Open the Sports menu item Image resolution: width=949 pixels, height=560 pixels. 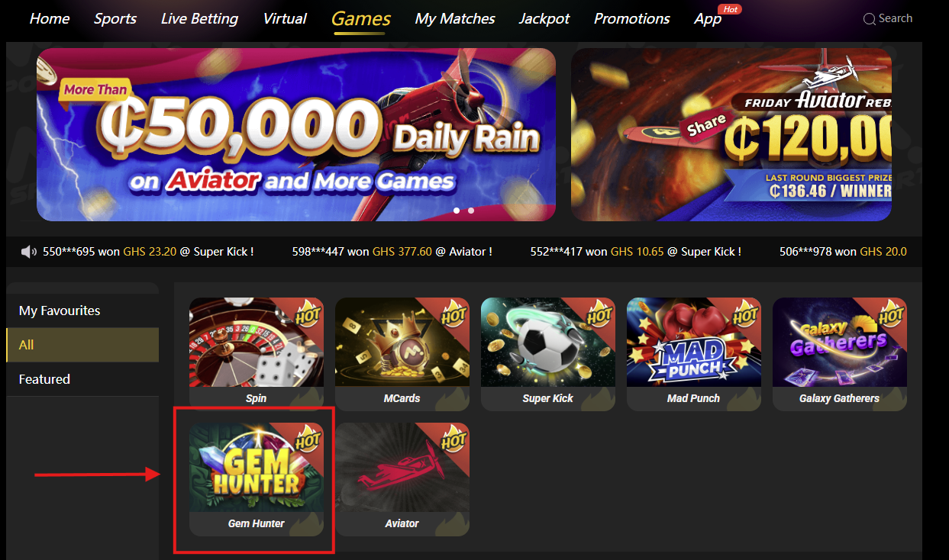(115, 18)
